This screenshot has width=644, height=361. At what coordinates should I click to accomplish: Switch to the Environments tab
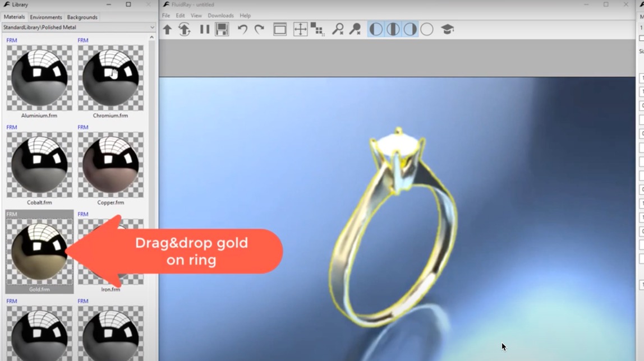point(46,17)
